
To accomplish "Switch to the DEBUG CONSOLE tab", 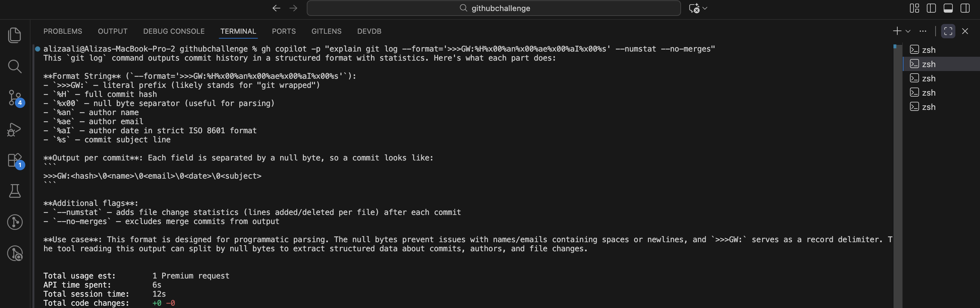I will click(173, 31).
